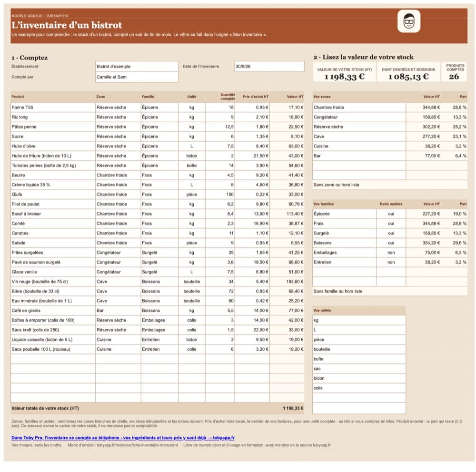Click the 'Dont denrées et boissons' 1 085,13 € card
Viewport: 476px width, 472px height.
(408, 72)
